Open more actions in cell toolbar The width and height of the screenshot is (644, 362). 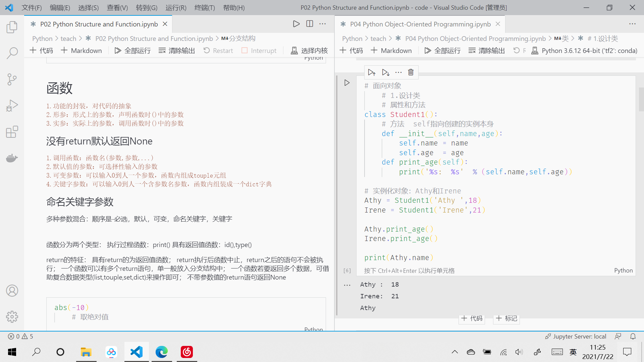pos(398,72)
